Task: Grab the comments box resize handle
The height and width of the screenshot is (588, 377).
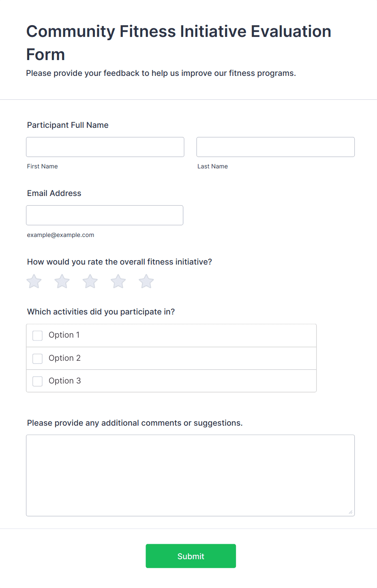Action: point(350,512)
